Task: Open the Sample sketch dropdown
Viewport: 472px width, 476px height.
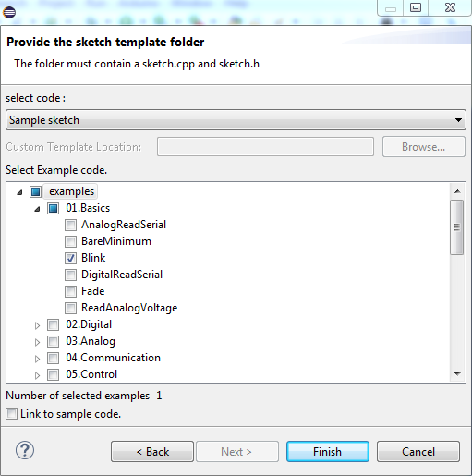Action: (x=236, y=120)
